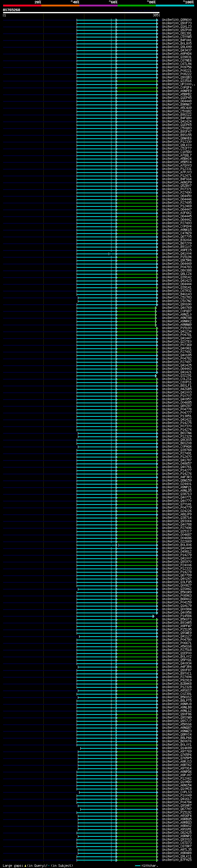The image size is (197, 868).
Task: Select the UniRef100_Q9M600 hit label
Action: tap(177, 20)
